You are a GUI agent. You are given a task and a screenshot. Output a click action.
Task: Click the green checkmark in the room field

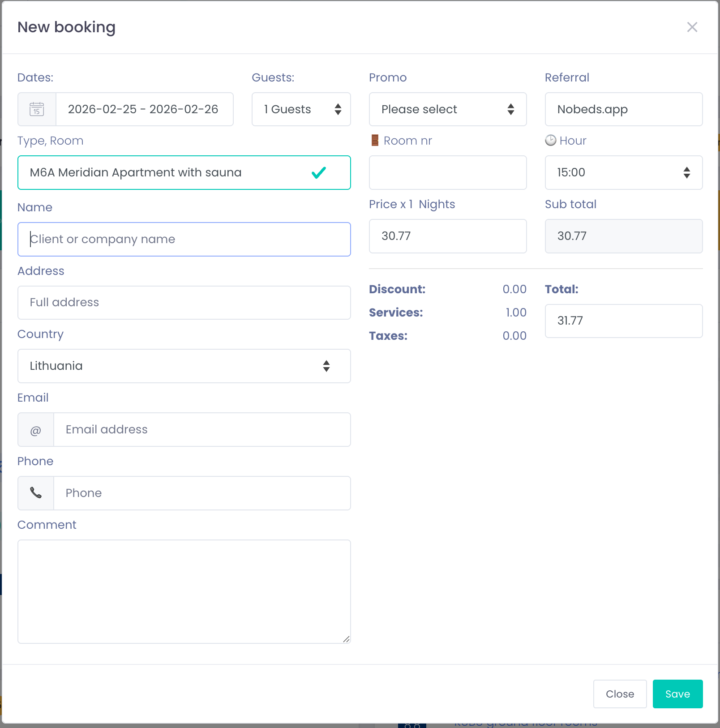tap(319, 172)
